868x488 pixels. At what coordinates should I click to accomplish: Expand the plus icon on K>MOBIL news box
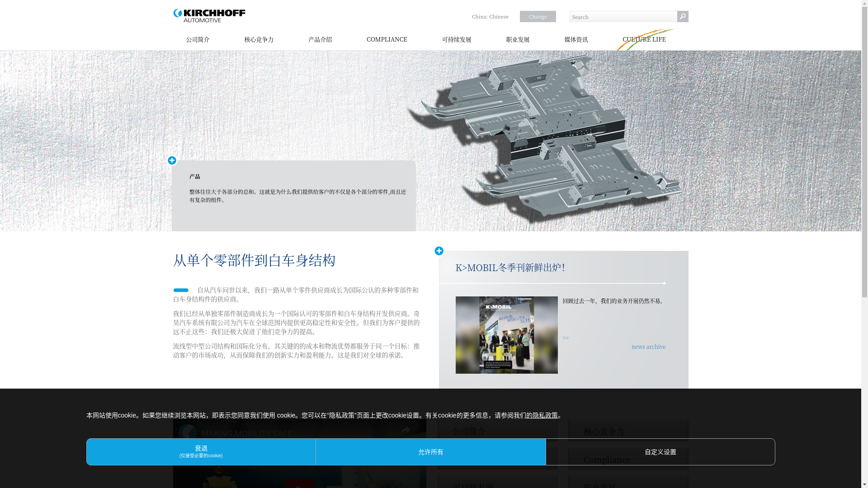tap(439, 251)
